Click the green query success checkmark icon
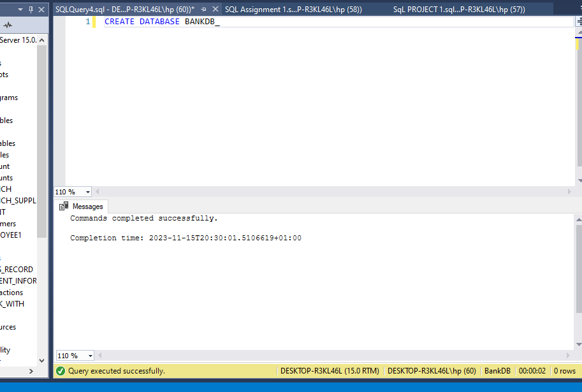 click(59, 370)
